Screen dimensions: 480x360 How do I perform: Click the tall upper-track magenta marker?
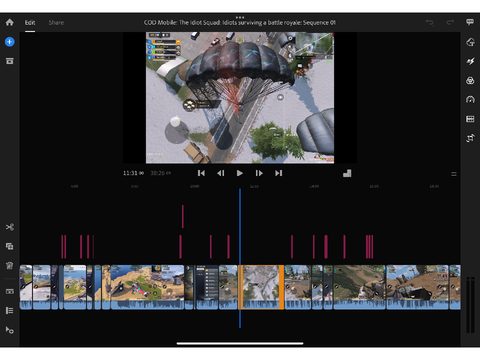click(183, 217)
